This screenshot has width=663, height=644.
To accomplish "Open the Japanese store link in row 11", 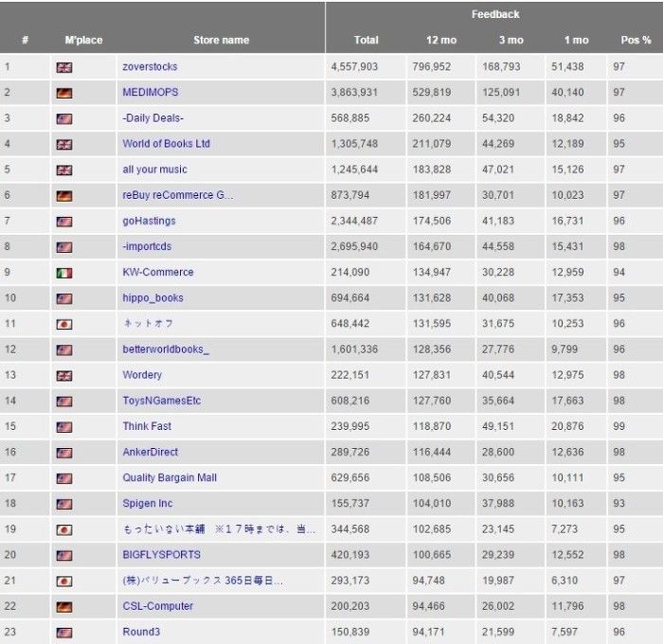I will pyautogui.click(x=148, y=324).
